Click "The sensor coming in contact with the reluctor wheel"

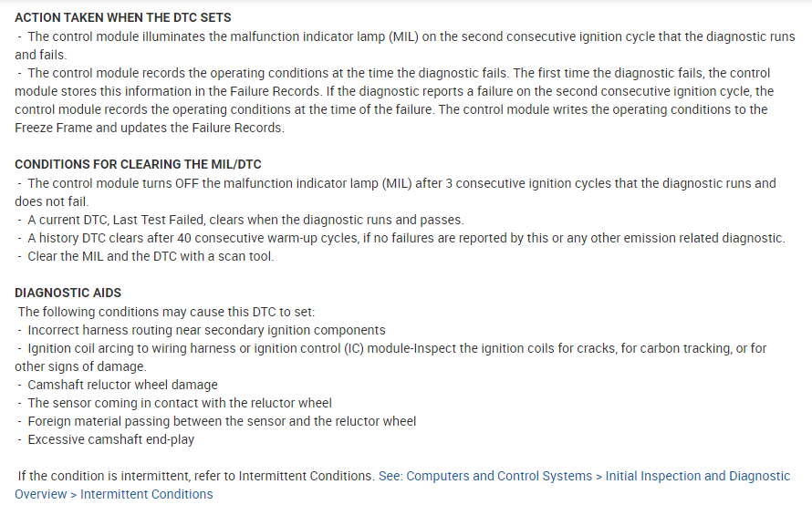pyautogui.click(x=180, y=403)
